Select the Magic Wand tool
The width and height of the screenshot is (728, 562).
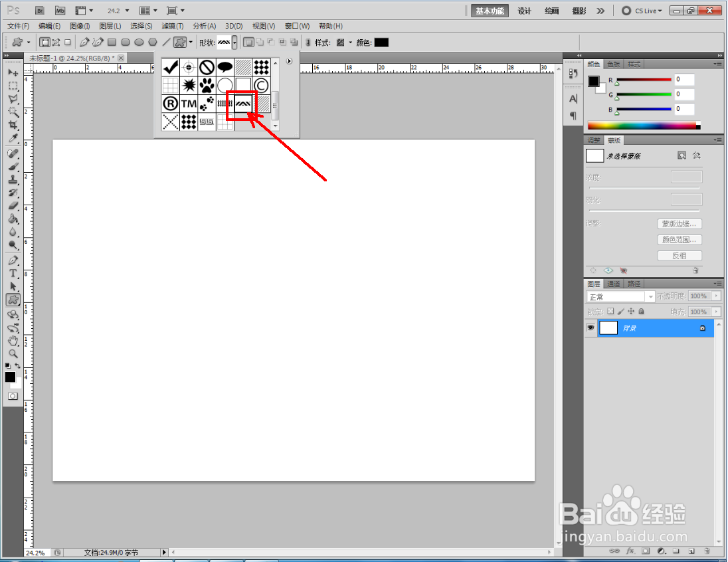pos(13,112)
